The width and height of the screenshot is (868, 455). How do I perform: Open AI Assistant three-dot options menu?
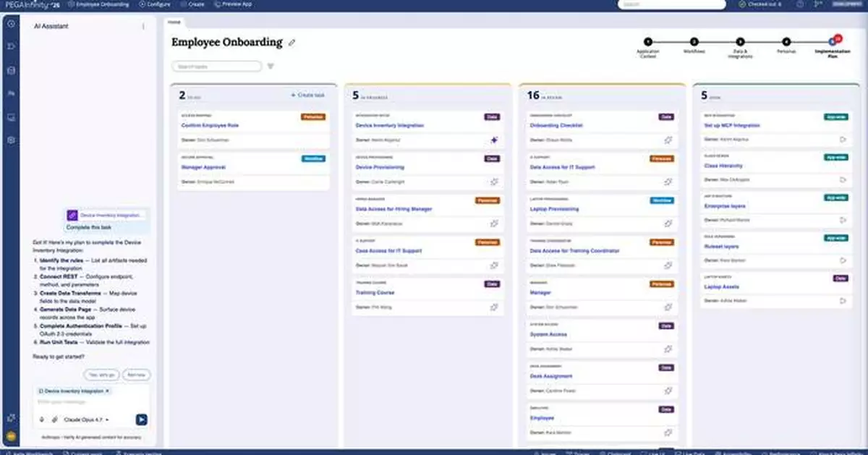click(x=142, y=27)
